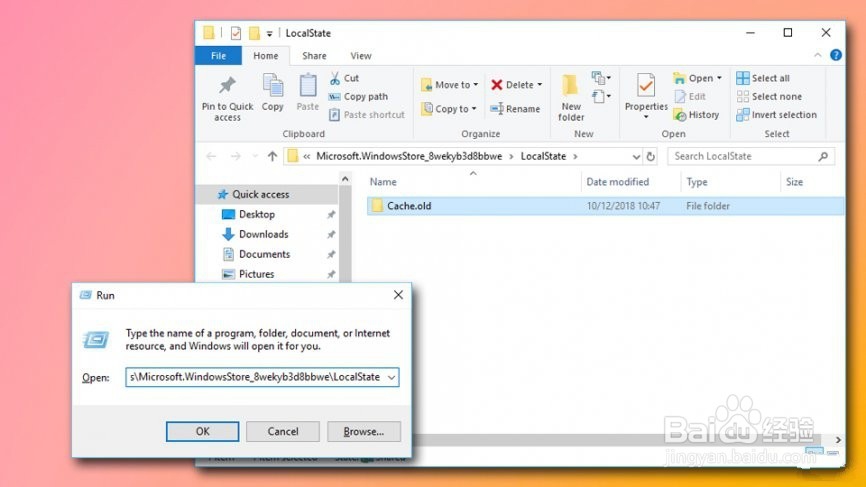Create a New folder

[571, 98]
